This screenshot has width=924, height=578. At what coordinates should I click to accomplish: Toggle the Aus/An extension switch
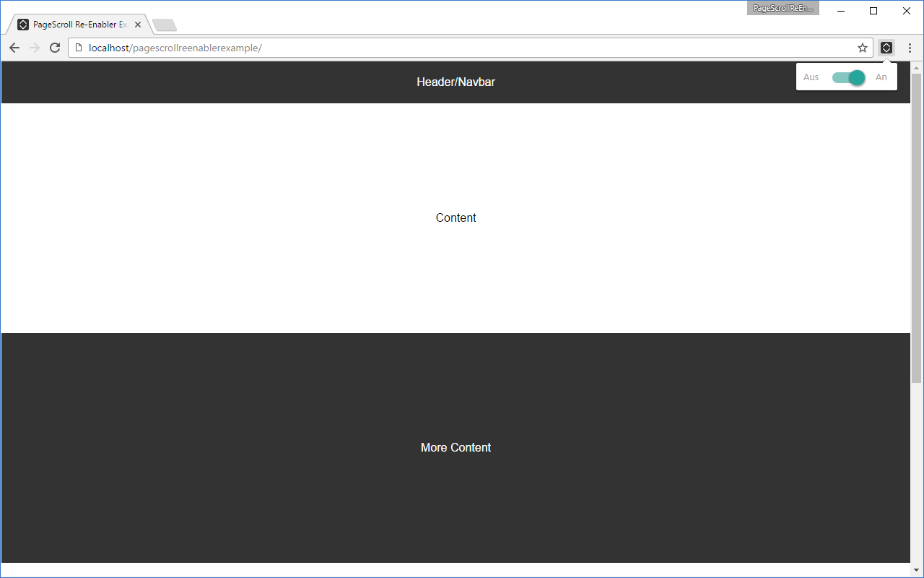tap(848, 77)
